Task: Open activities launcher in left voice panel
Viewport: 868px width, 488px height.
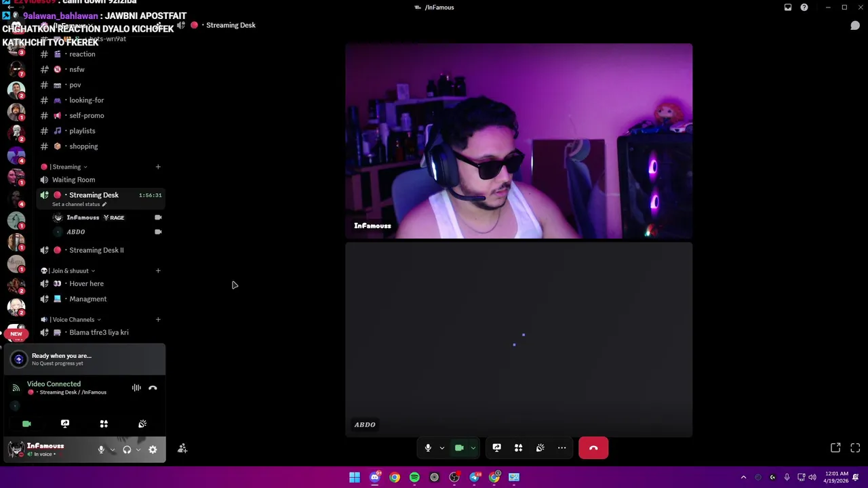Action: click(104, 424)
